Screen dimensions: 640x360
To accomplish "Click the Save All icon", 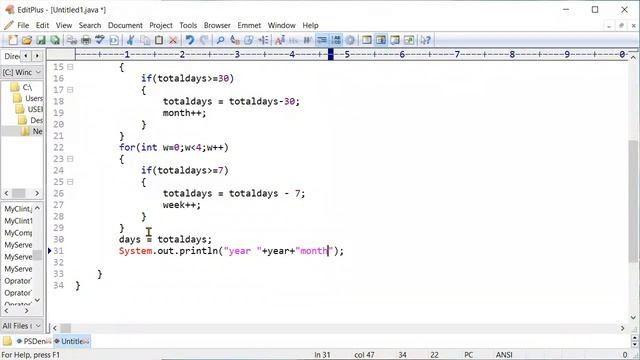I will tap(55, 40).
